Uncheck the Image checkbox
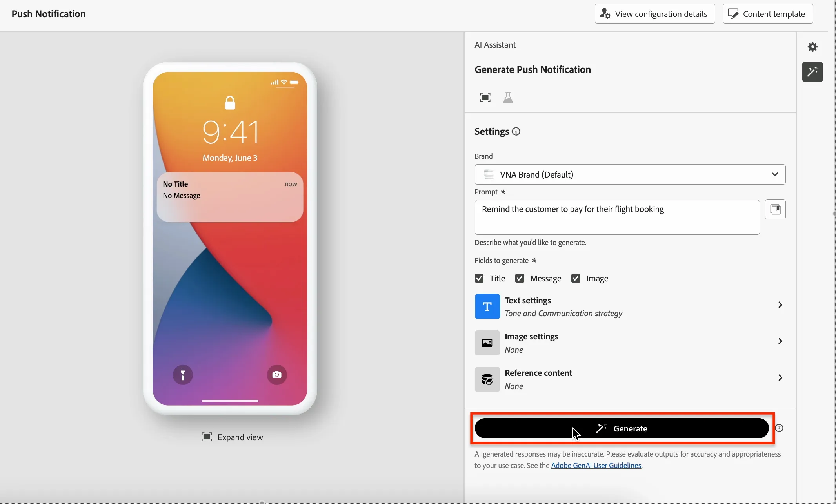 point(576,278)
